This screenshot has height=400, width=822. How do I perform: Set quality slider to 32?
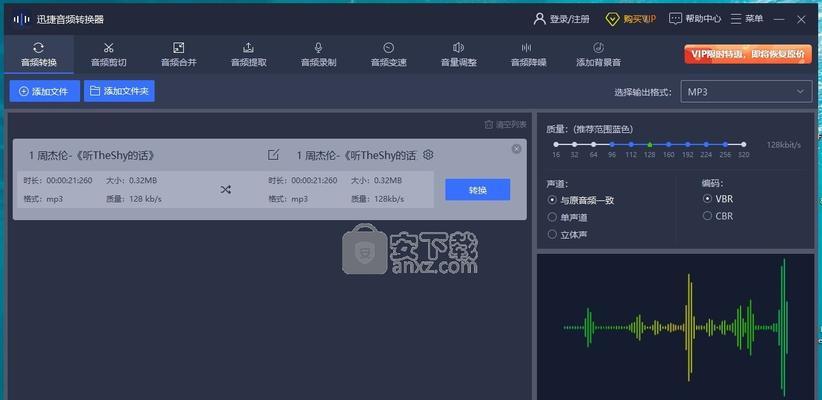(575, 144)
